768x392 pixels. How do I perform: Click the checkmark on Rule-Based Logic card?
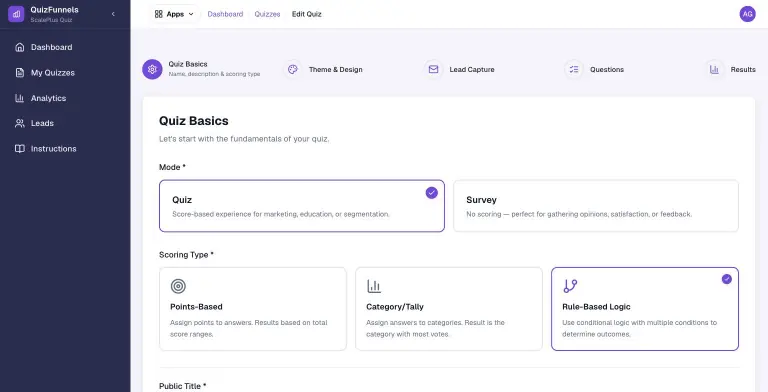pos(727,279)
